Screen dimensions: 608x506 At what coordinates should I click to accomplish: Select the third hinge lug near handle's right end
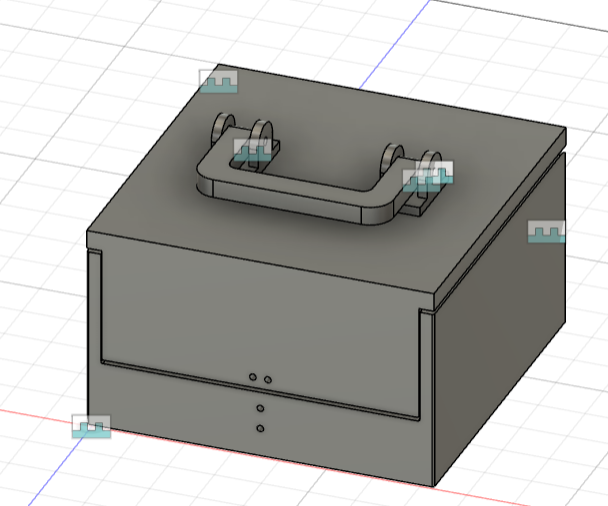point(392,159)
